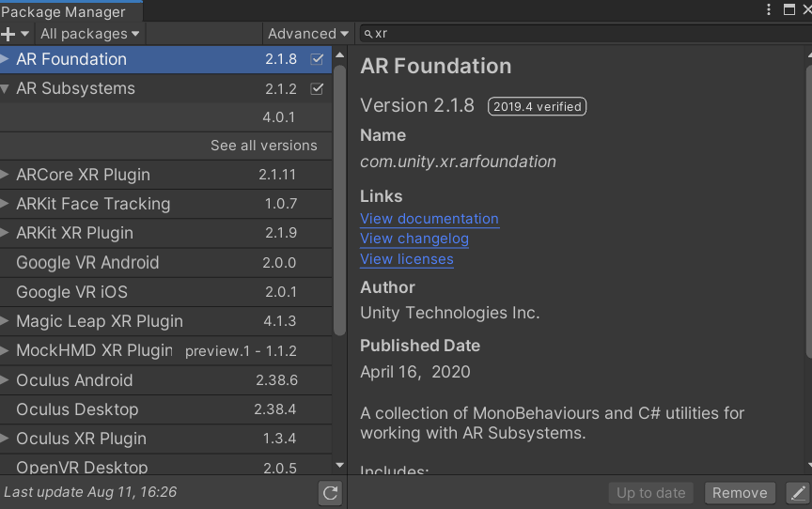The width and height of the screenshot is (812, 509).
Task: Click the search magnifier icon
Action: coord(367,34)
